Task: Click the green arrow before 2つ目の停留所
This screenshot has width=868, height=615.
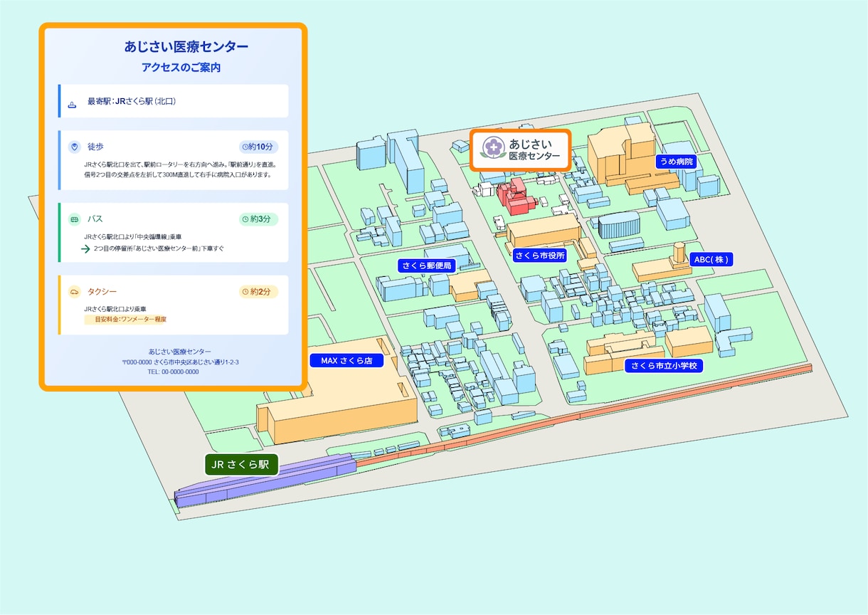Action: point(85,249)
